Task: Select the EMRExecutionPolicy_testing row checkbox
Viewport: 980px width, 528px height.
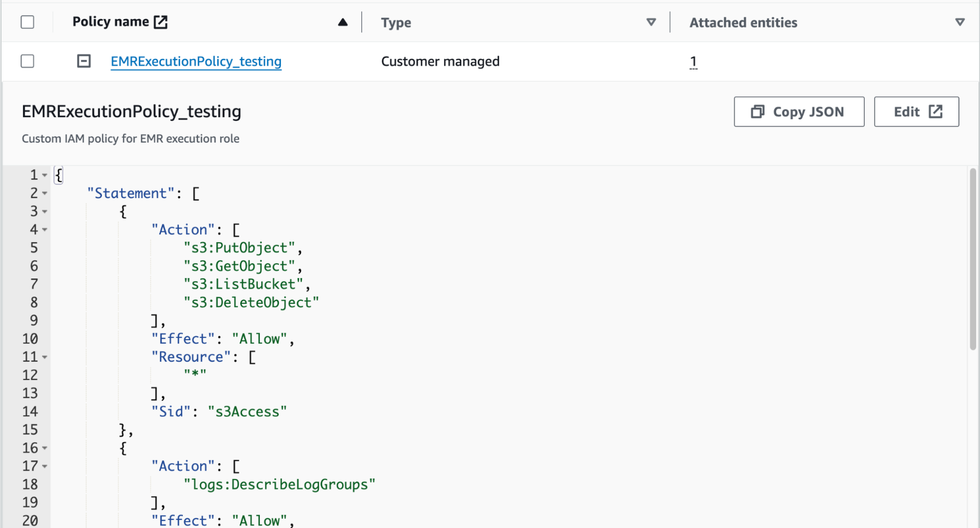Action: point(27,61)
